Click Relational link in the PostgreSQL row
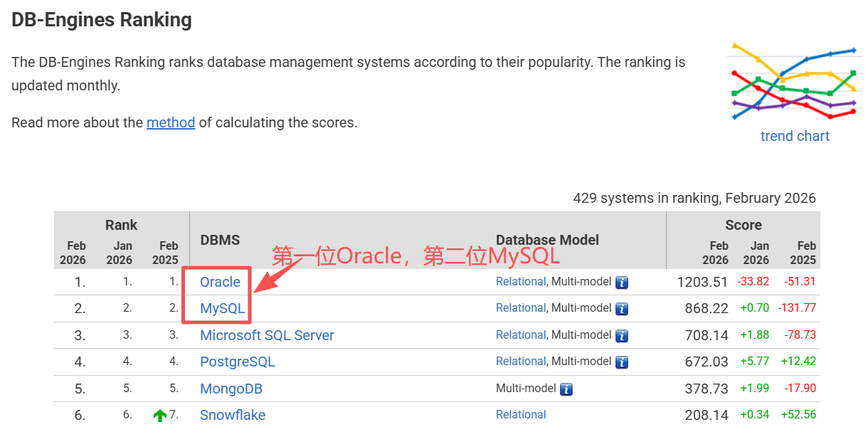Viewport: 868px width, 427px height. [x=521, y=362]
